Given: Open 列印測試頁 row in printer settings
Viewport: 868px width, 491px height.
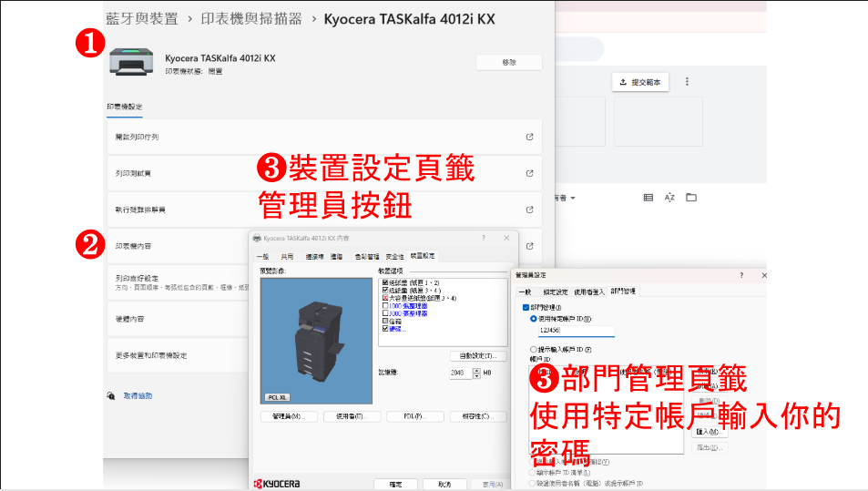Looking at the screenshot, I should (324, 173).
